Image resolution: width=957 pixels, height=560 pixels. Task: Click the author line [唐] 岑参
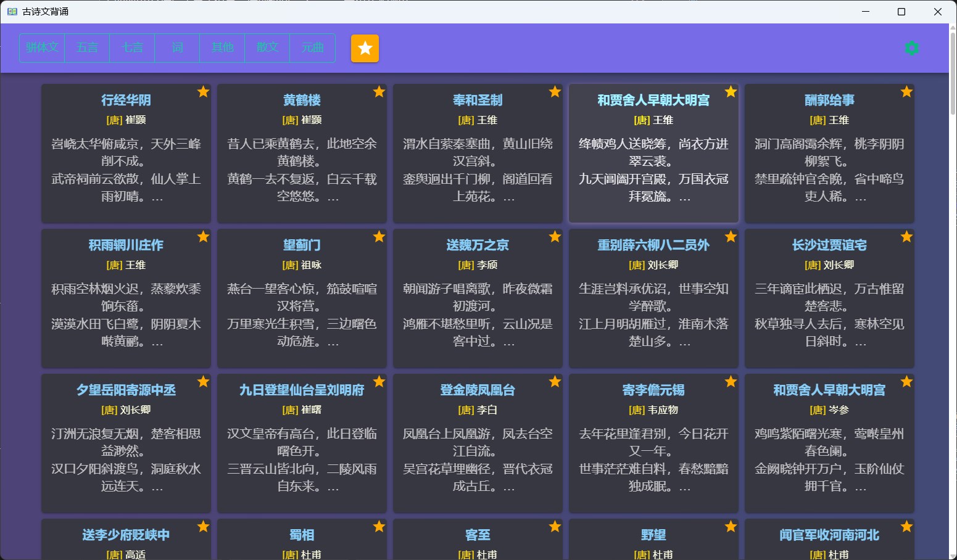tap(829, 410)
